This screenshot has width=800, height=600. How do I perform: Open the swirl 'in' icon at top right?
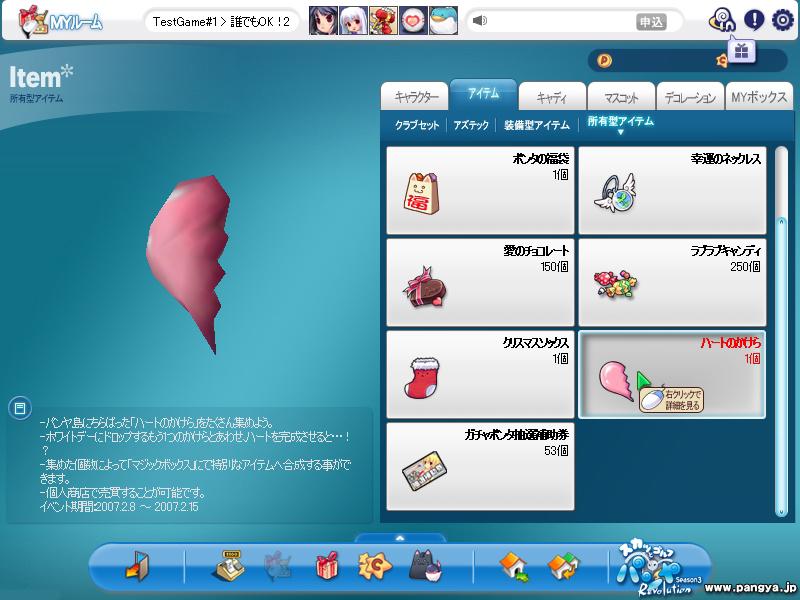click(722, 21)
